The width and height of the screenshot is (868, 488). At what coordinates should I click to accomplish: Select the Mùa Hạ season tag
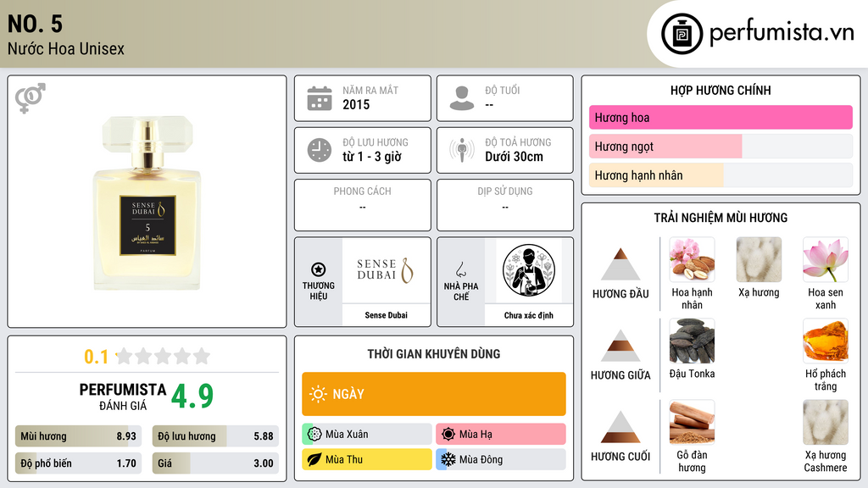500,435
